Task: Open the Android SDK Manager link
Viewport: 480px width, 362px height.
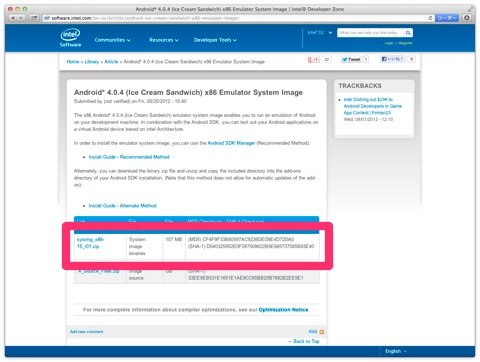Action: 231,143
